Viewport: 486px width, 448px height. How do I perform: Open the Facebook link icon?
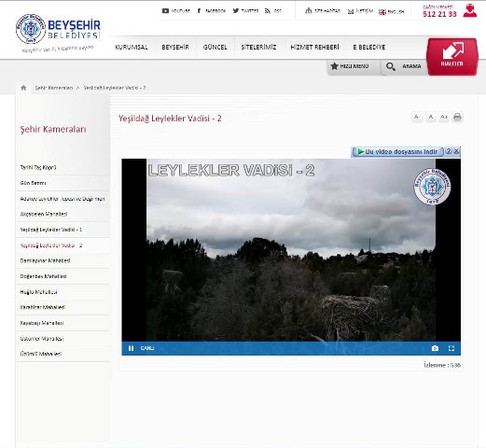[199, 11]
